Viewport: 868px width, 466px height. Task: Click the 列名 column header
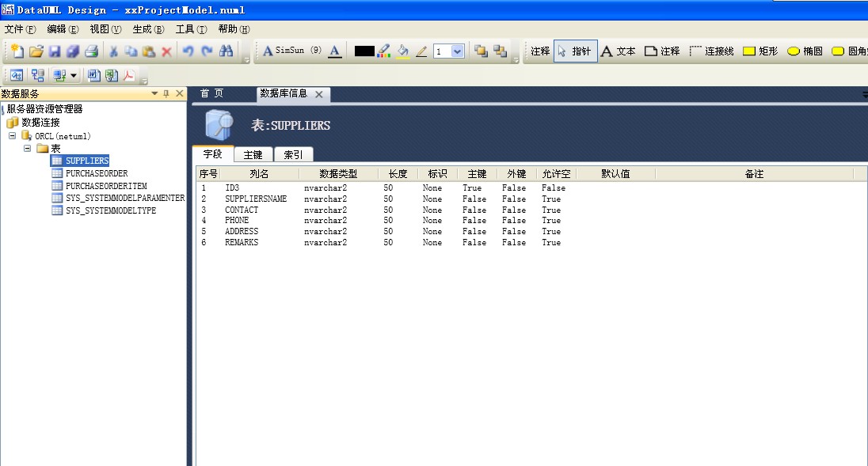coord(259,173)
